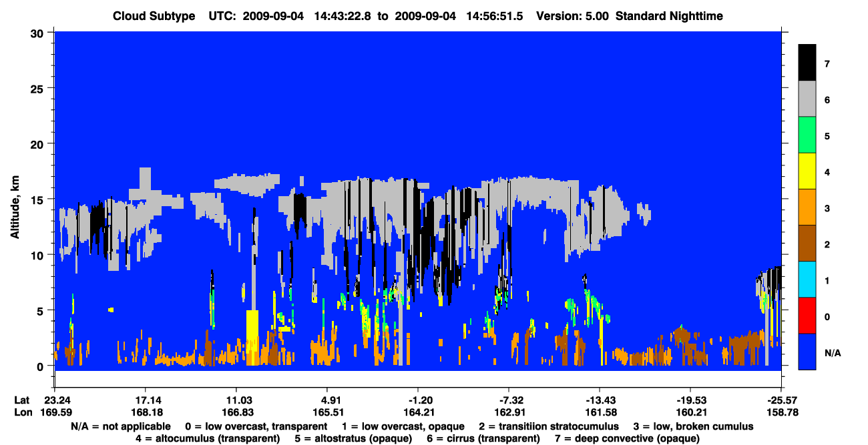Viewport: 868px width, 445px height.
Task: Click the red colorbar swatch labeled 0
Action: pos(807,316)
